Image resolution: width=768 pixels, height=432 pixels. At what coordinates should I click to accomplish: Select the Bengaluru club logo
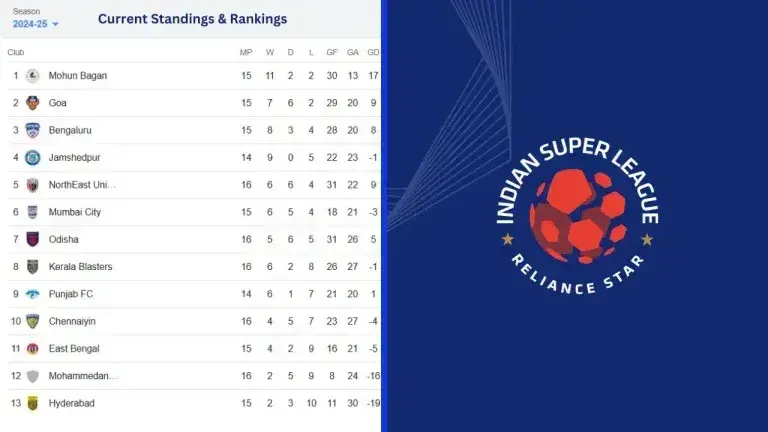(33, 130)
